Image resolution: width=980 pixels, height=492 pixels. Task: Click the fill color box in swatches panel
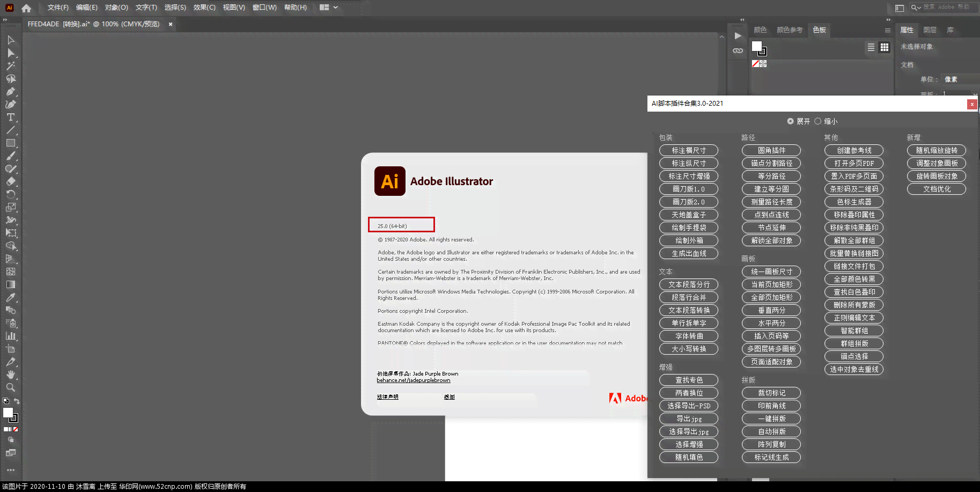[757, 46]
